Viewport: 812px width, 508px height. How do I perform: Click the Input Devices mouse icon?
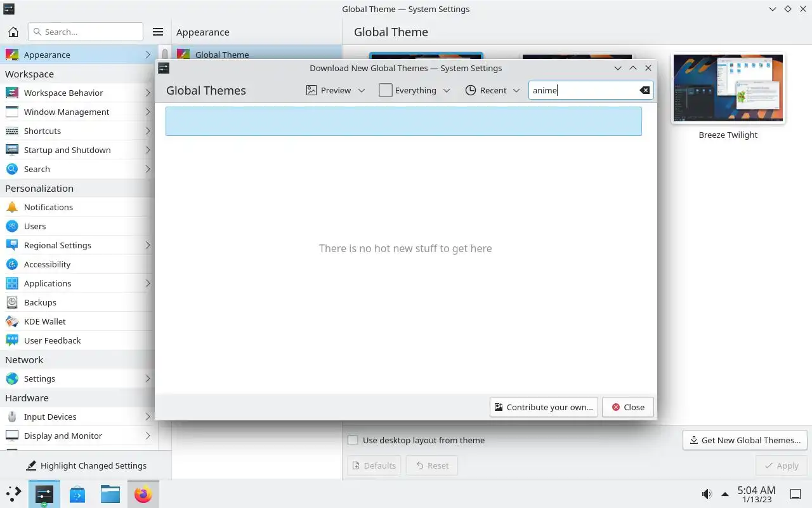[11, 417]
